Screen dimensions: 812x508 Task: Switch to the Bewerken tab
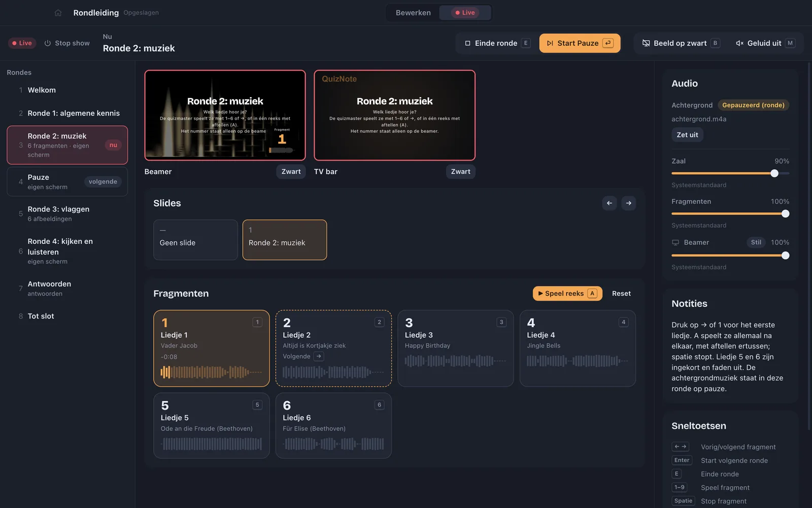[413, 13]
